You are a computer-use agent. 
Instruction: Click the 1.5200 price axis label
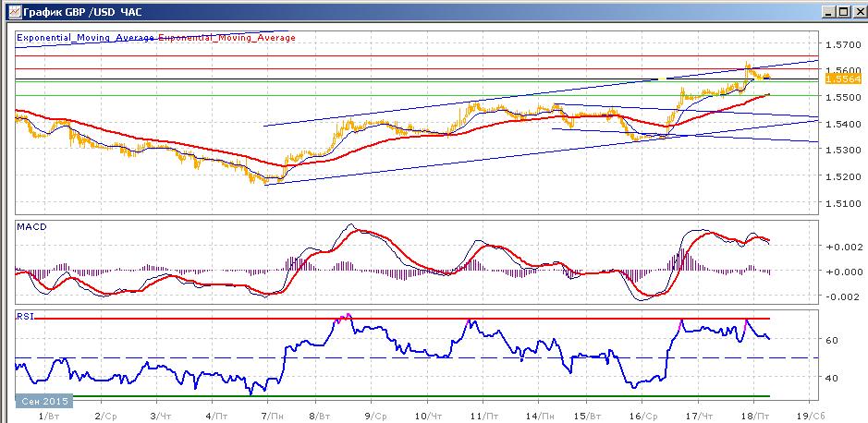[x=842, y=176]
